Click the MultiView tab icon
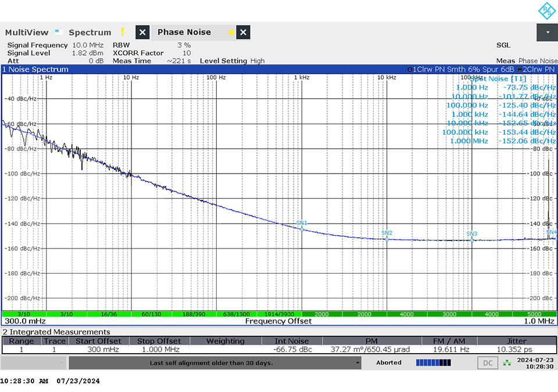The height and width of the screenshot is (392, 558). click(x=58, y=32)
